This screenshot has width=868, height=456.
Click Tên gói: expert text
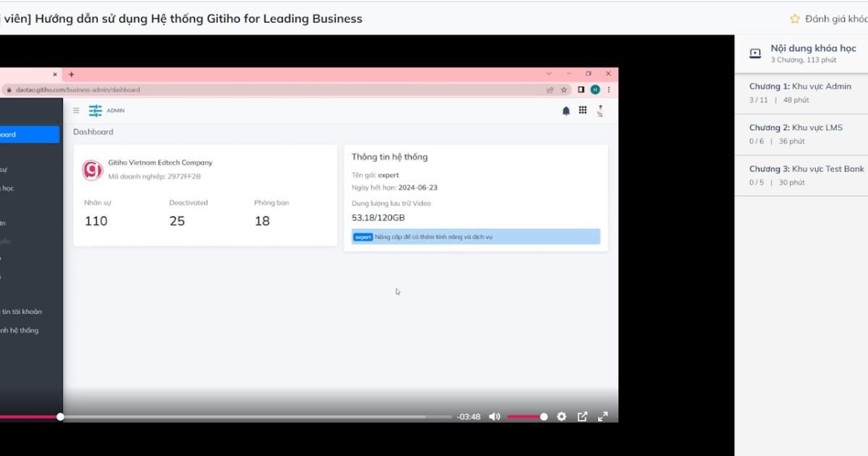coord(375,175)
